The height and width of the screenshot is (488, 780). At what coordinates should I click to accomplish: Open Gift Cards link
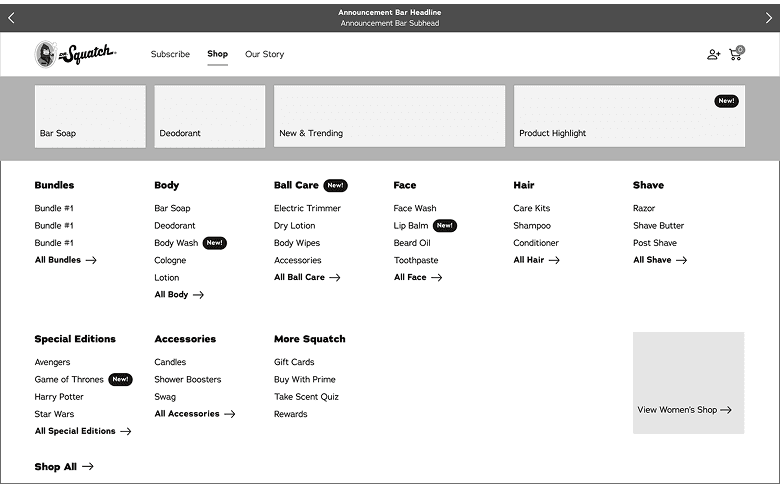[x=294, y=362]
